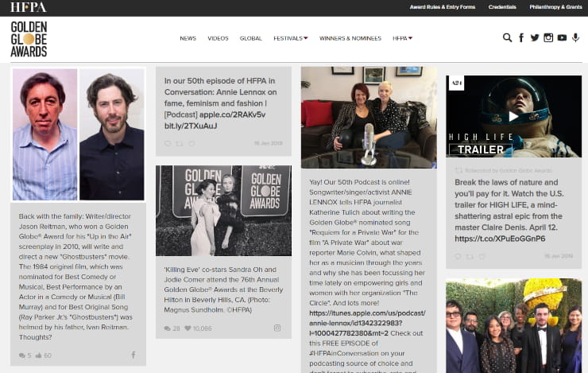Open the itunes.apple.com podcast link

click(x=367, y=323)
